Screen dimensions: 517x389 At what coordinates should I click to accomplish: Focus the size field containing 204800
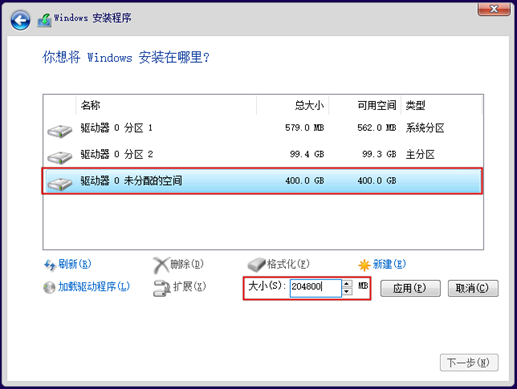click(315, 288)
